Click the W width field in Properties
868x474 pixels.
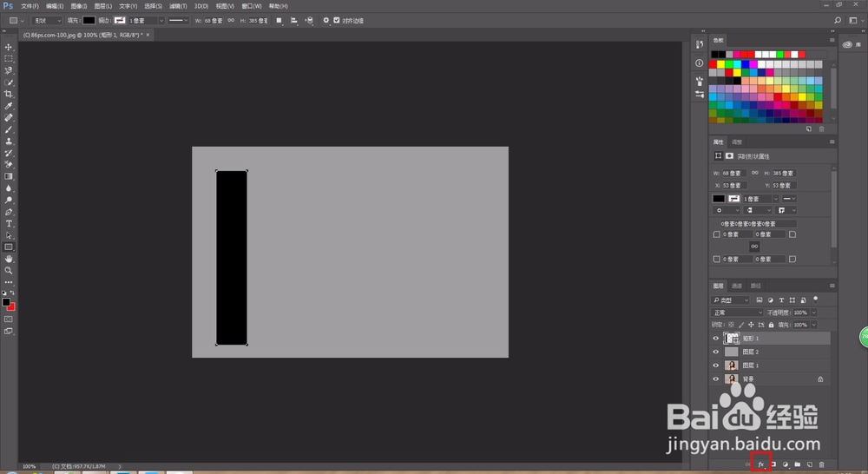pyautogui.click(x=734, y=174)
